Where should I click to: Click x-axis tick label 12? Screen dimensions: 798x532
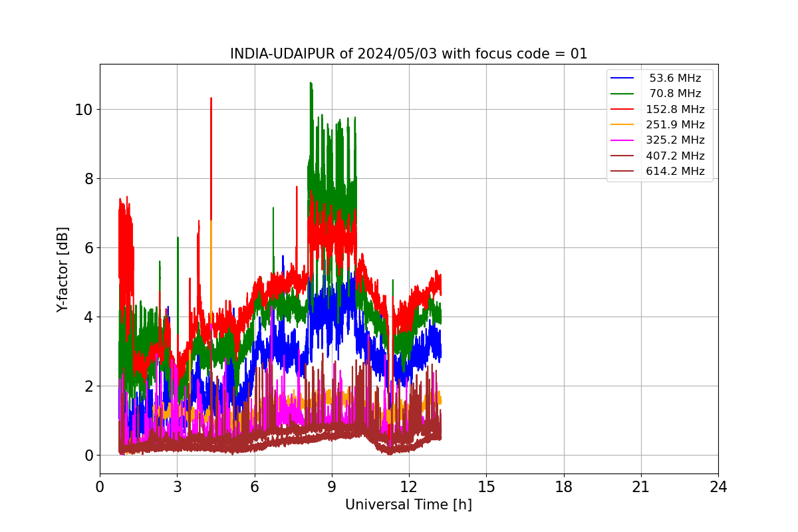click(x=409, y=487)
